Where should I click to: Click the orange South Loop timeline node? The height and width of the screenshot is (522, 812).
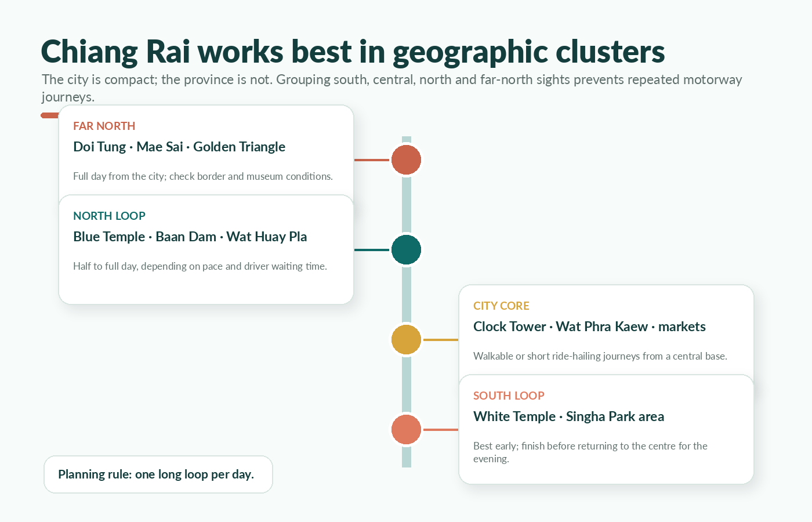click(406, 430)
